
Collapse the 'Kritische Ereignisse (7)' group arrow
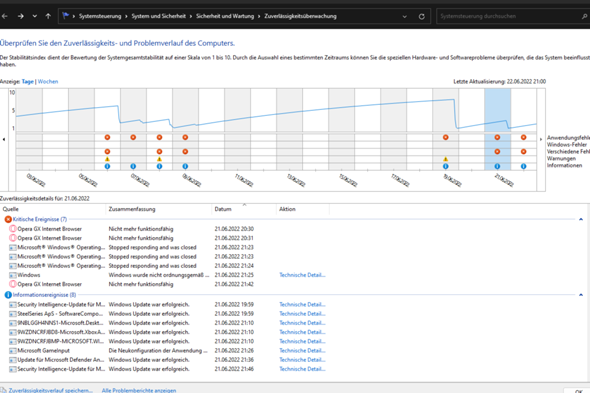581,219
